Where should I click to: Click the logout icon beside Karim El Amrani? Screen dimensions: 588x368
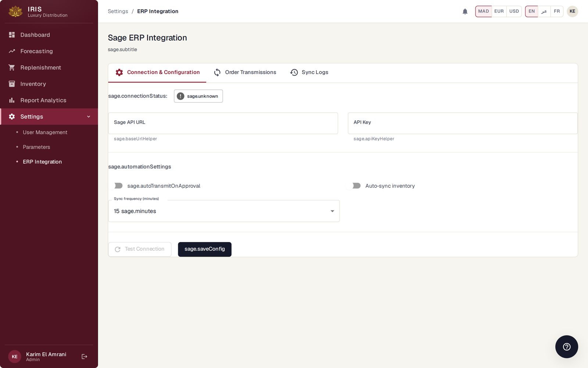(85, 357)
